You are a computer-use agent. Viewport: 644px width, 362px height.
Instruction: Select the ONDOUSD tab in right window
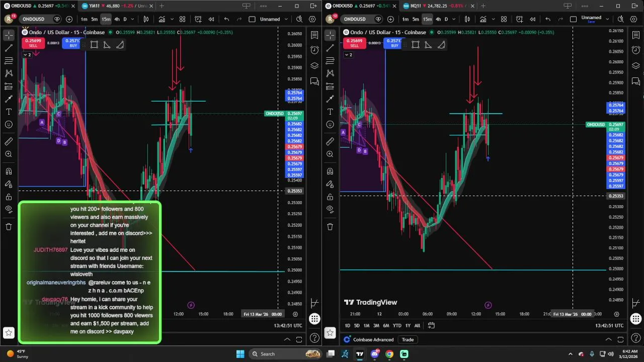point(359,6)
